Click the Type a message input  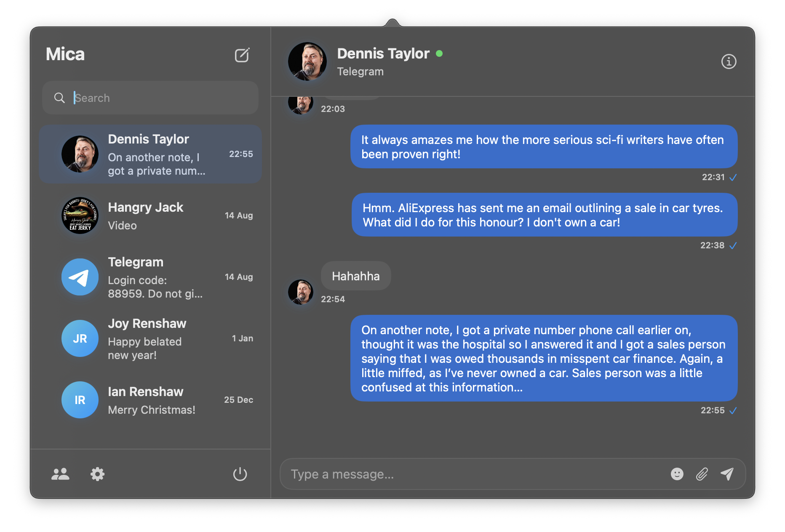[x=476, y=474]
